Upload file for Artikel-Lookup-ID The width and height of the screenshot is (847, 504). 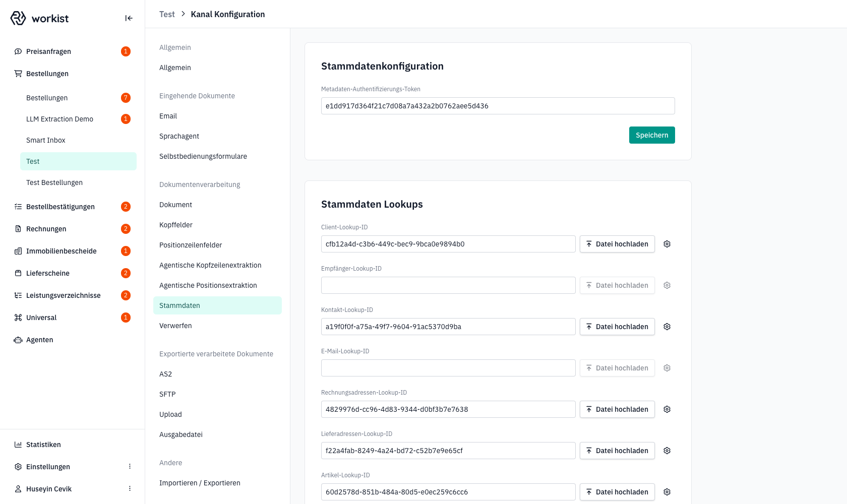click(617, 492)
